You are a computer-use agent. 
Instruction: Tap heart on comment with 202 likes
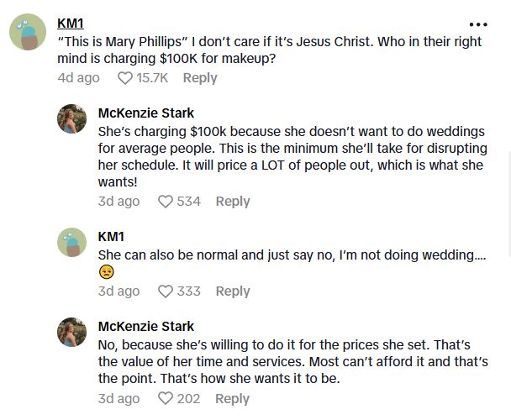coord(166,398)
